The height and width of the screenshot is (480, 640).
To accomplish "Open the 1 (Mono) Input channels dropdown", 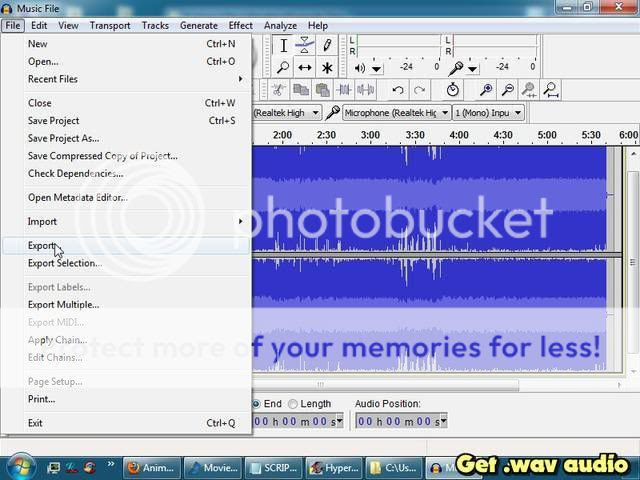I will tap(488, 113).
